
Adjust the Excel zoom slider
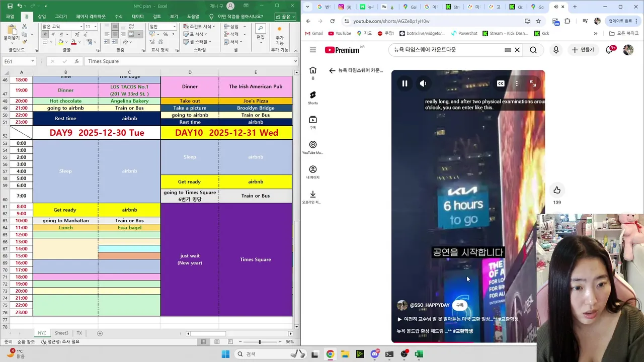(260, 342)
